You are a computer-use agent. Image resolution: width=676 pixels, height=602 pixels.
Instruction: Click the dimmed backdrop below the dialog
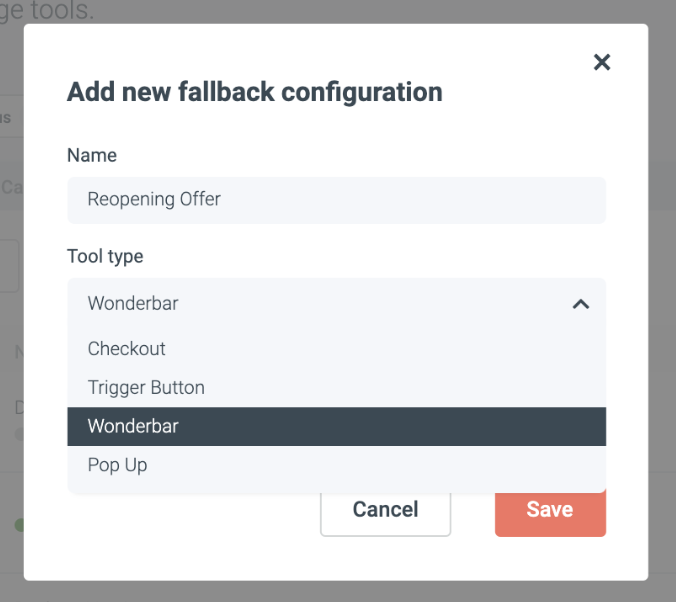point(336,591)
